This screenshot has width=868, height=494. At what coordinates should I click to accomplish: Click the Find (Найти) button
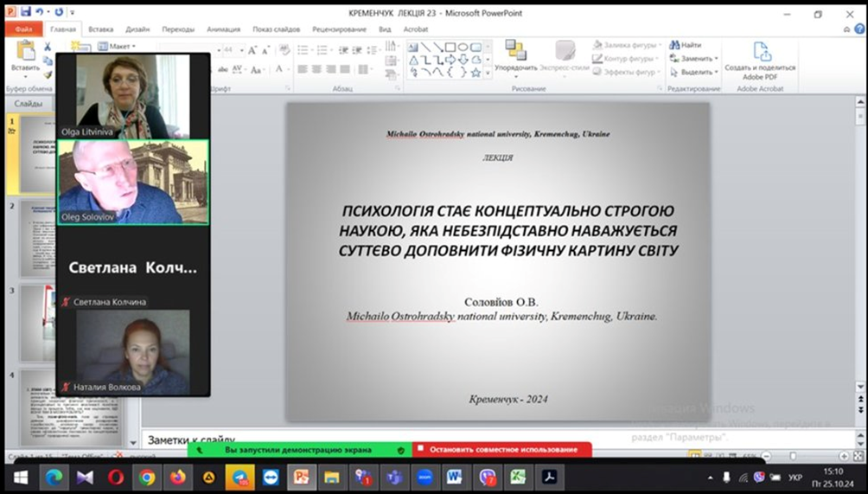point(685,45)
